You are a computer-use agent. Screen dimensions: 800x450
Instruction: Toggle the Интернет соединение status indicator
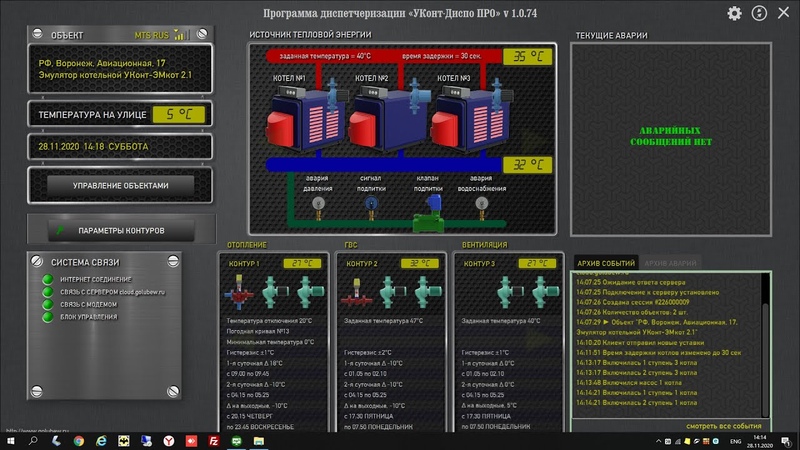pyautogui.click(x=48, y=279)
